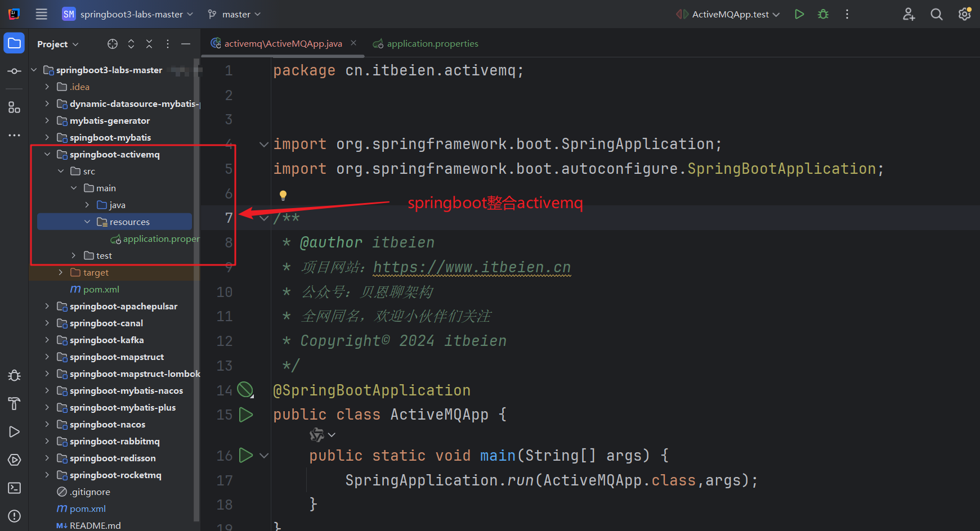Click line number 12 in gutter
980x531 pixels.
click(224, 341)
